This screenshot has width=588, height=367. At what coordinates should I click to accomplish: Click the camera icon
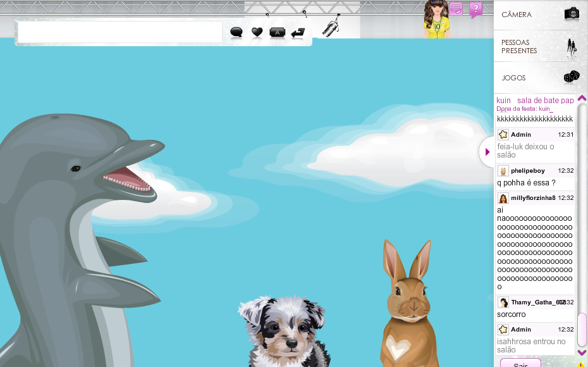point(572,13)
